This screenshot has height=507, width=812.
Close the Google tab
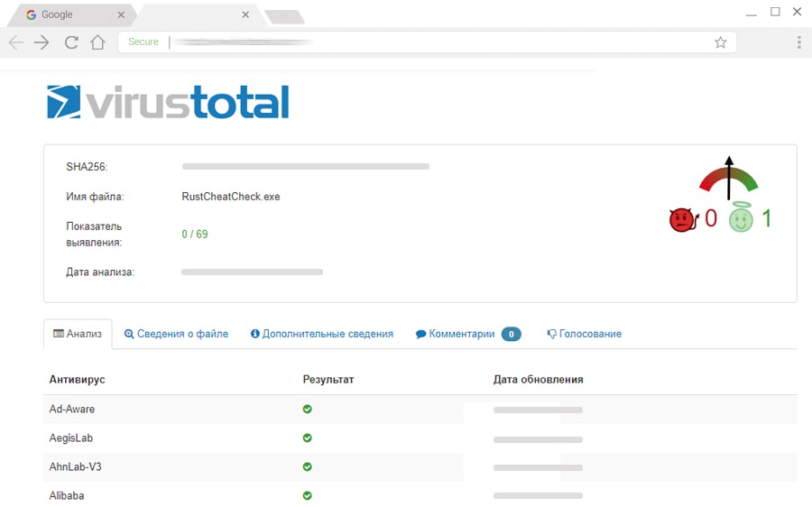(x=121, y=15)
